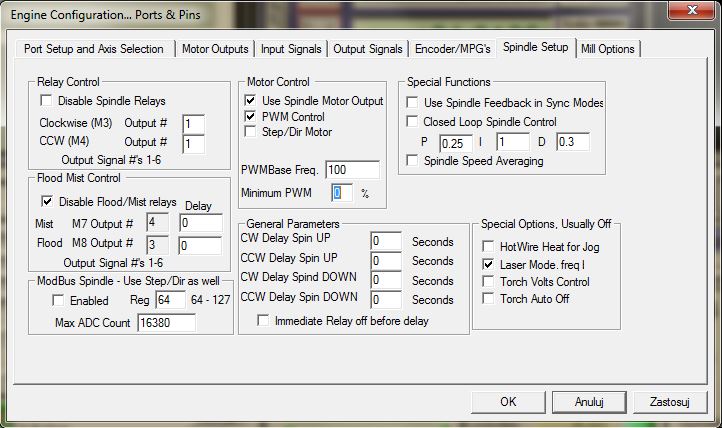Uncheck Laser Mode freq option

[x=488, y=265]
